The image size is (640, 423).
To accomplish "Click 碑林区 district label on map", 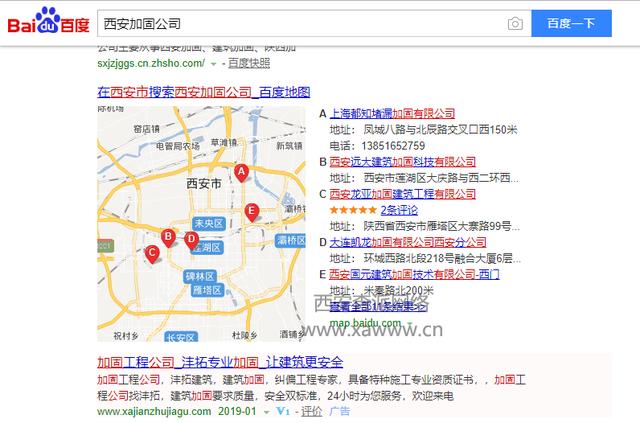I will pyautogui.click(x=200, y=276).
